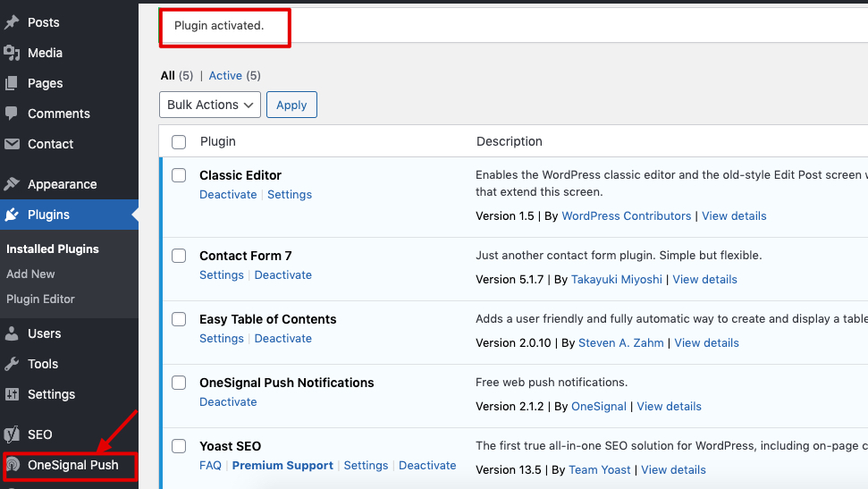This screenshot has height=489, width=868.
Task: Click the Appearance brush icon
Action: [12, 184]
